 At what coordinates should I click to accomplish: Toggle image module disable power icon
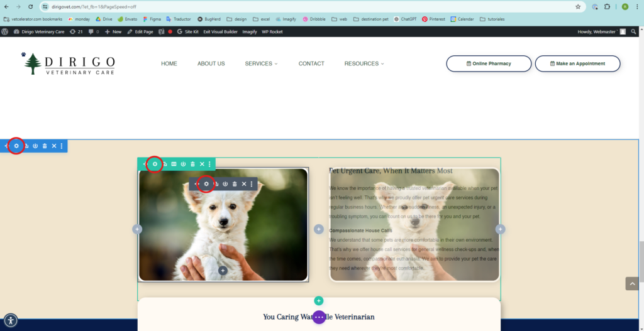click(225, 184)
